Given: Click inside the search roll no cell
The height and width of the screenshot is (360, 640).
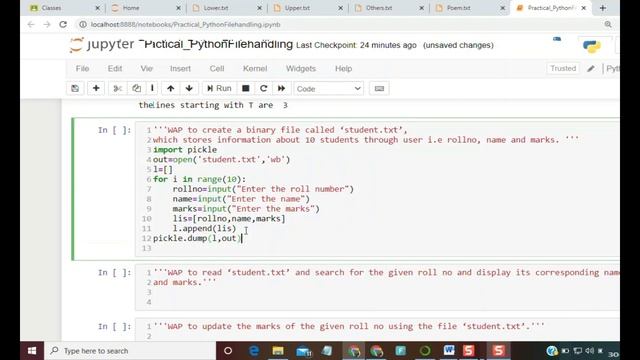Looking at the screenshot, I should pyautogui.click(x=377, y=287).
